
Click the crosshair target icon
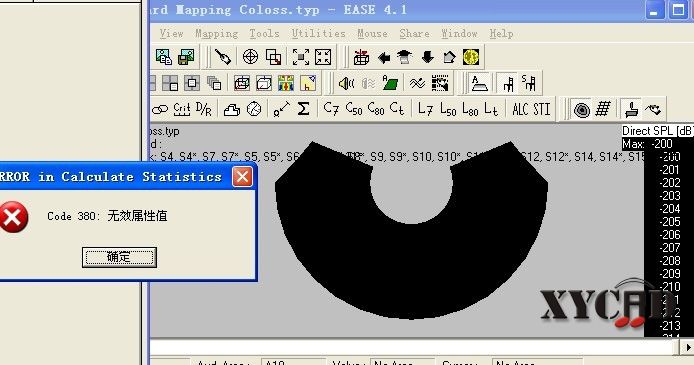pyautogui.click(x=251, y=57)
